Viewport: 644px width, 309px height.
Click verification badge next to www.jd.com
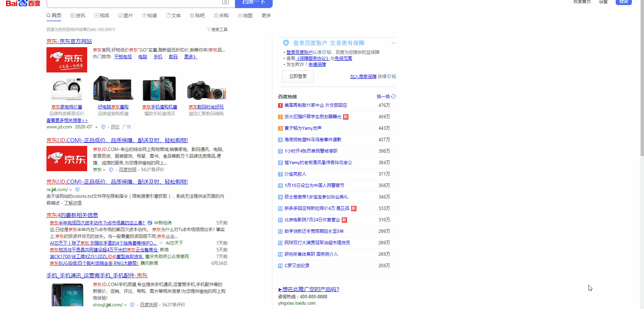click(103, 127)
